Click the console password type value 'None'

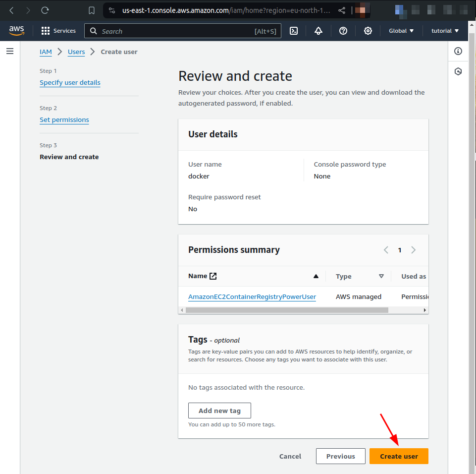coord(322,176)
